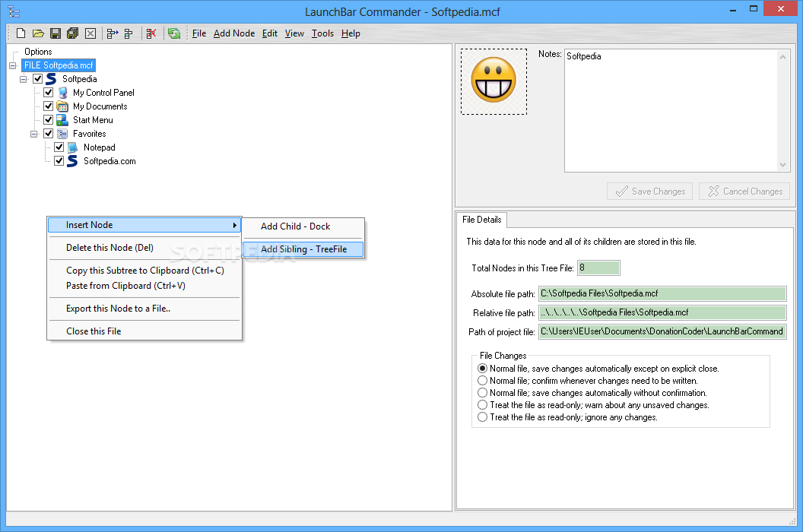Click the green refresh arrows toolbar icon
The image size is (803, 532).
click(174, 33)
